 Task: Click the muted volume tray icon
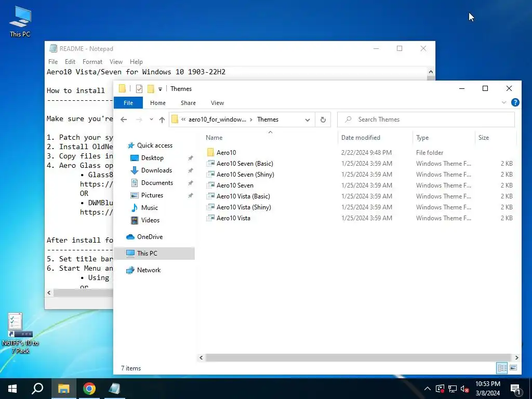464,389
